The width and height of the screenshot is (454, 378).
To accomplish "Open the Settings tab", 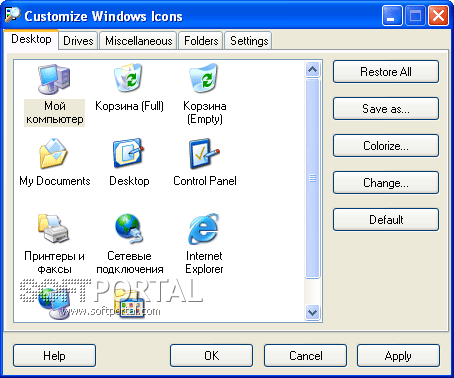I will click(249, 41).
